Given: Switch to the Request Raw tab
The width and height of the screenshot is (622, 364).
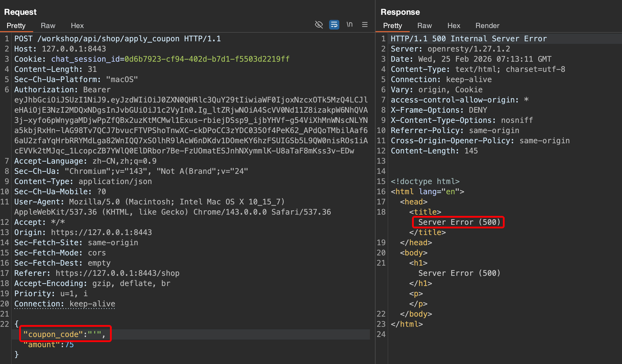Looking at the screenshot, I should pos(48,25).
